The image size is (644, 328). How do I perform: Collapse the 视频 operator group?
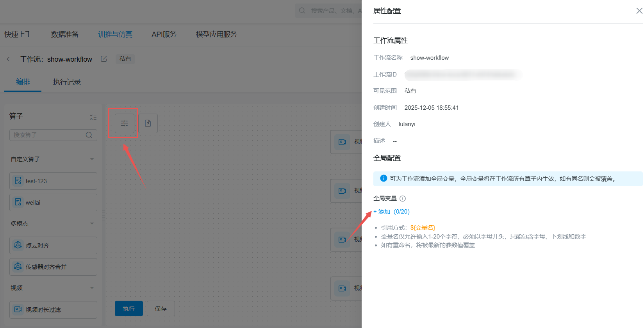[92, 288]
